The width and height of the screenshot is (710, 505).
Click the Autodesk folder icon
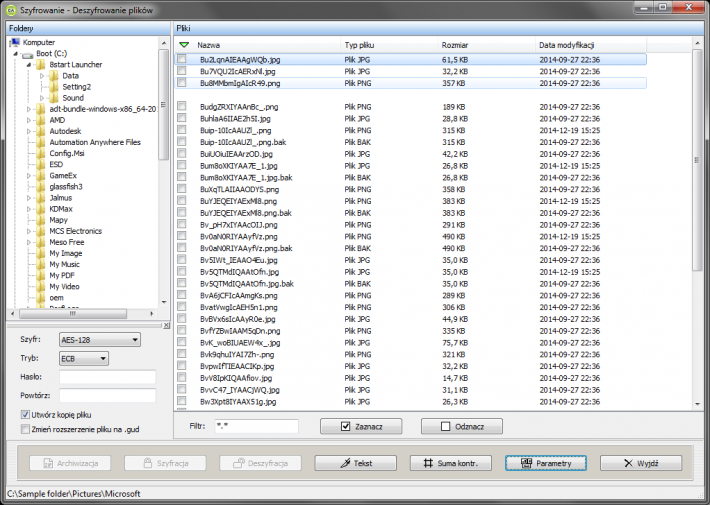(x=41, y=131)
